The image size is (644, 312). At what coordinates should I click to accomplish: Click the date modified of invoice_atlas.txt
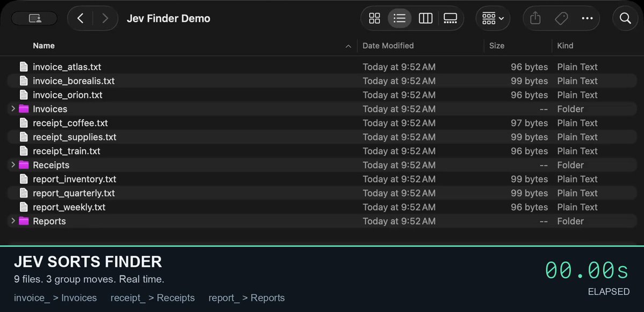click(x=399, y=67)
